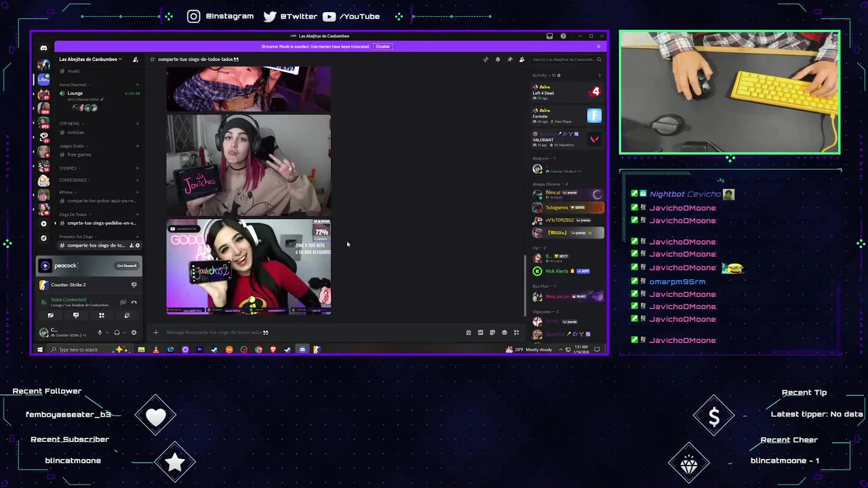Open the Activities launcher icon

tap(102, 315)
